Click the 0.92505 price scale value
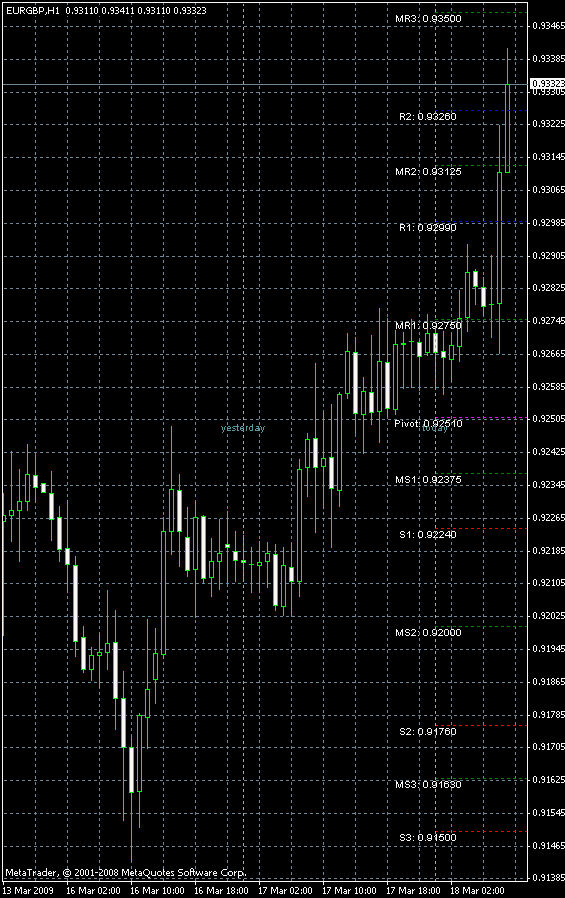This screenshot has height=898, width=565. click(x=548, y=419)
